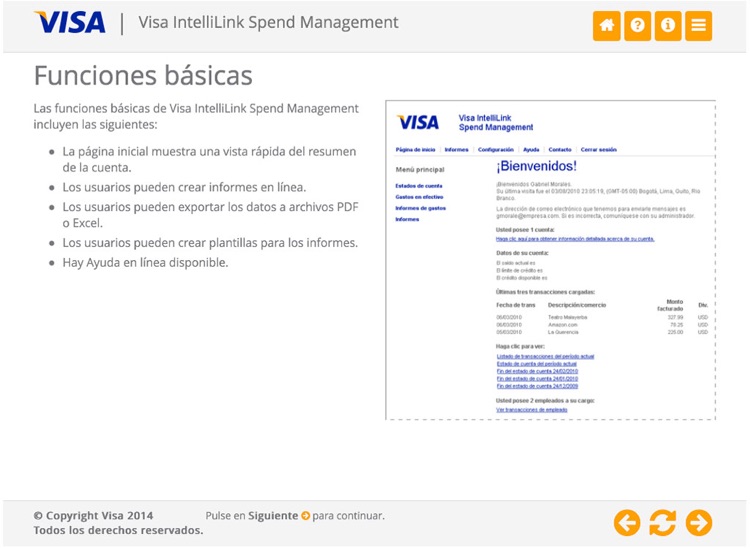Open 'Informes' link under Menú principal

click(407, 219)
